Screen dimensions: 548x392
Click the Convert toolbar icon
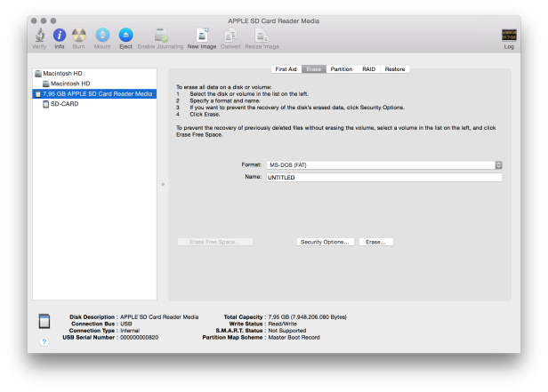tap(230, 35)
